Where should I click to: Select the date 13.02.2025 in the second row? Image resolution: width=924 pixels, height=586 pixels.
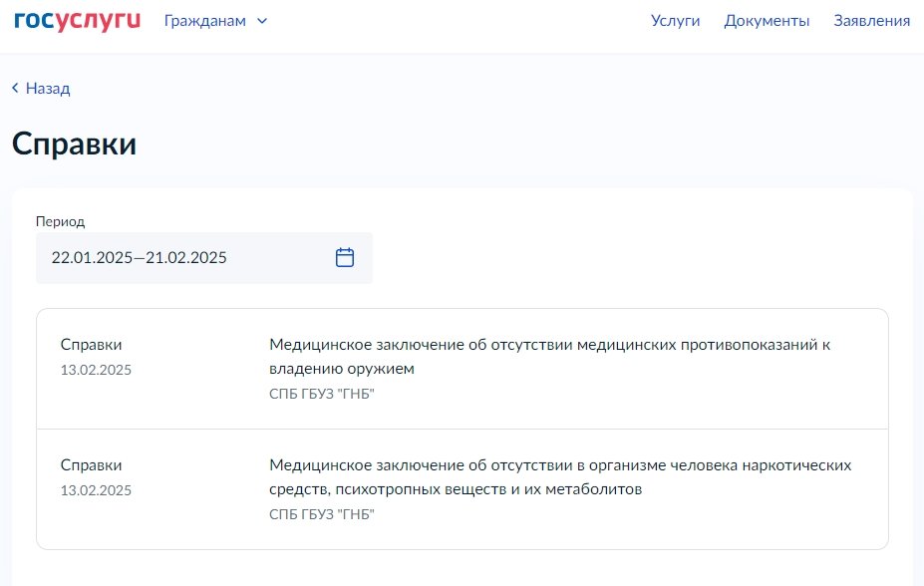[96, 490]
